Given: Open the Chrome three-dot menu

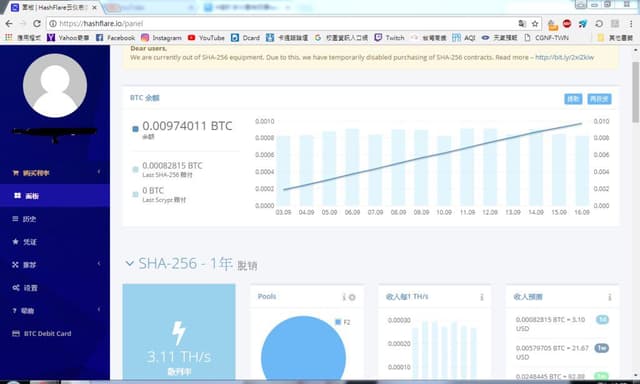Looking at the screenshot, I should pyautogui.click(x=631, y=24).
